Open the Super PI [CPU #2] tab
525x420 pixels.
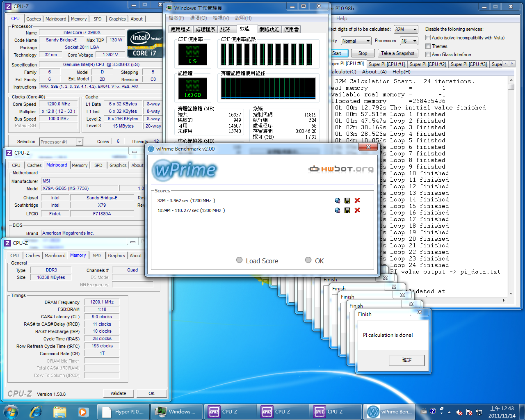pyautogui.click(x=427, y=64)
